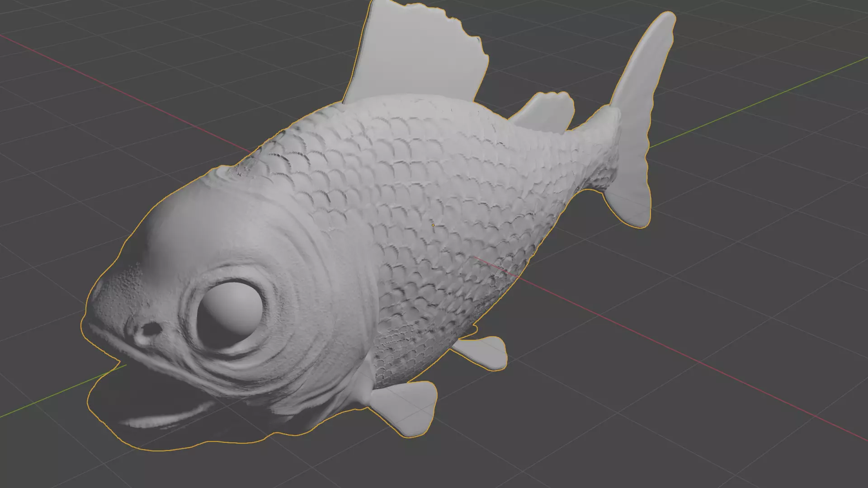
Task: Click the fish's nostril hole on snout
Action: (151, 328)
